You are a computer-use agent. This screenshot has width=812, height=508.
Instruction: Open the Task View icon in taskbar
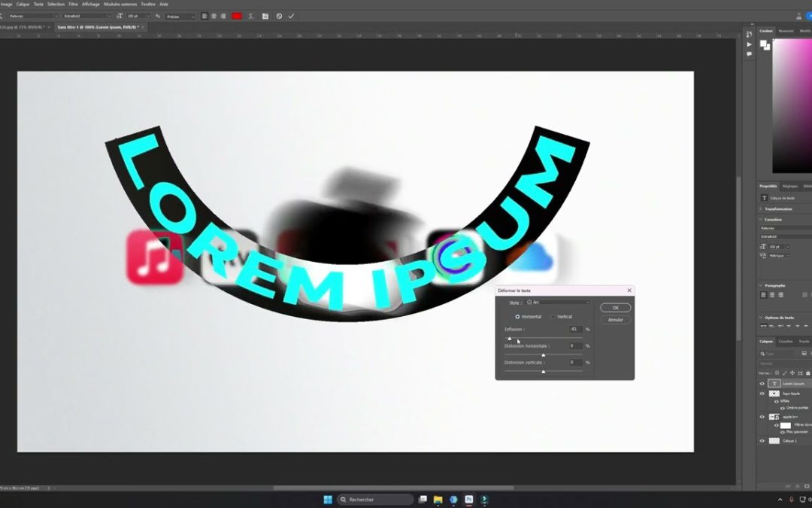(x=423, y=500)
